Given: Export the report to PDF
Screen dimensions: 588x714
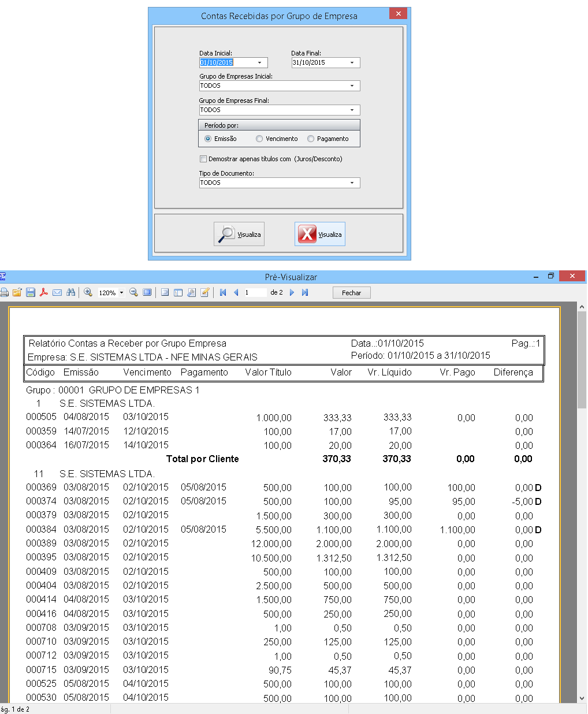Looking at the screenshot, I should point(44,293).
